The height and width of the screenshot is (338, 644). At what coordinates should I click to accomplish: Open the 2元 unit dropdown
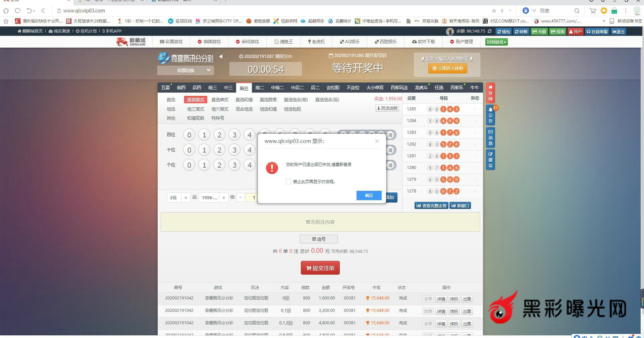(178, 198)
